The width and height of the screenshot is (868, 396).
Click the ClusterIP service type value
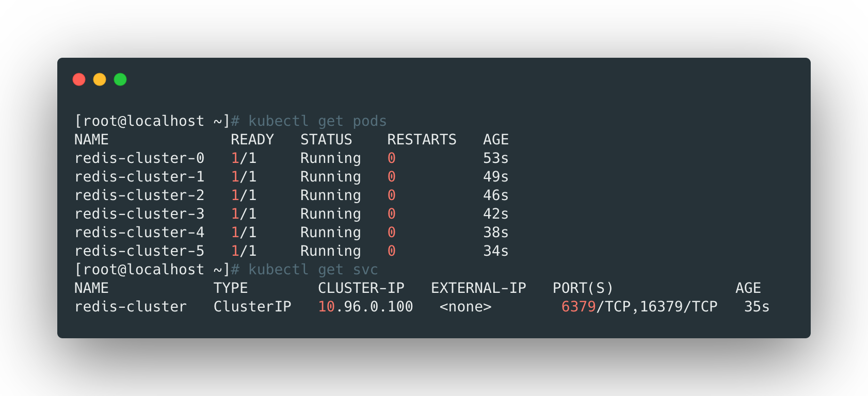pos(252,307)
